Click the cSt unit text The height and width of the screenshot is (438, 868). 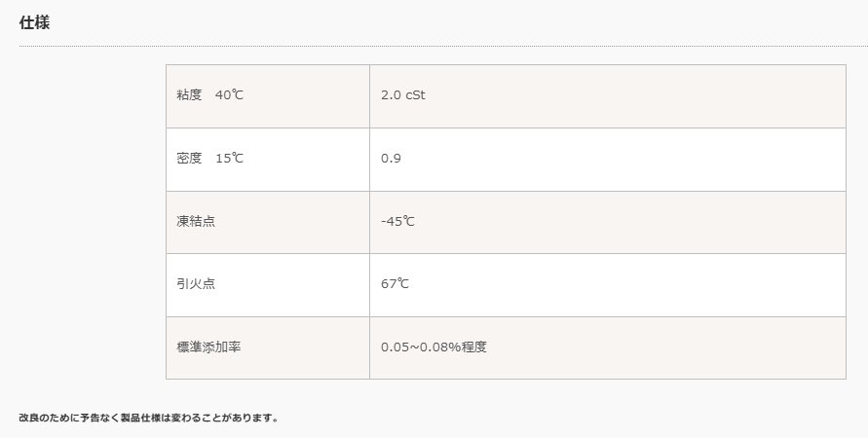click(x=416, y=94)
